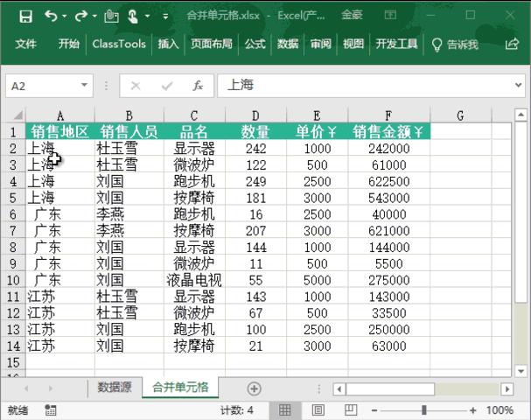Switch to Page Break Preview icon
This screenshot has height=420, width=531.
(x=351, y=409)
